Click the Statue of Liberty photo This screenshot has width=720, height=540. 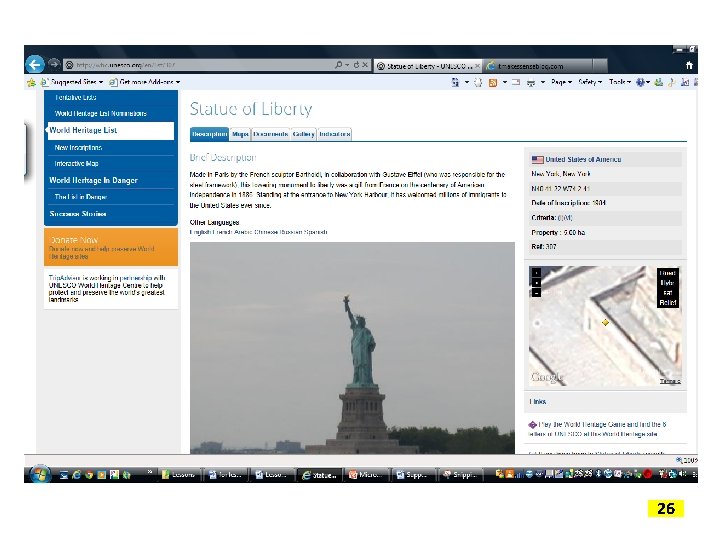point(352,348)
